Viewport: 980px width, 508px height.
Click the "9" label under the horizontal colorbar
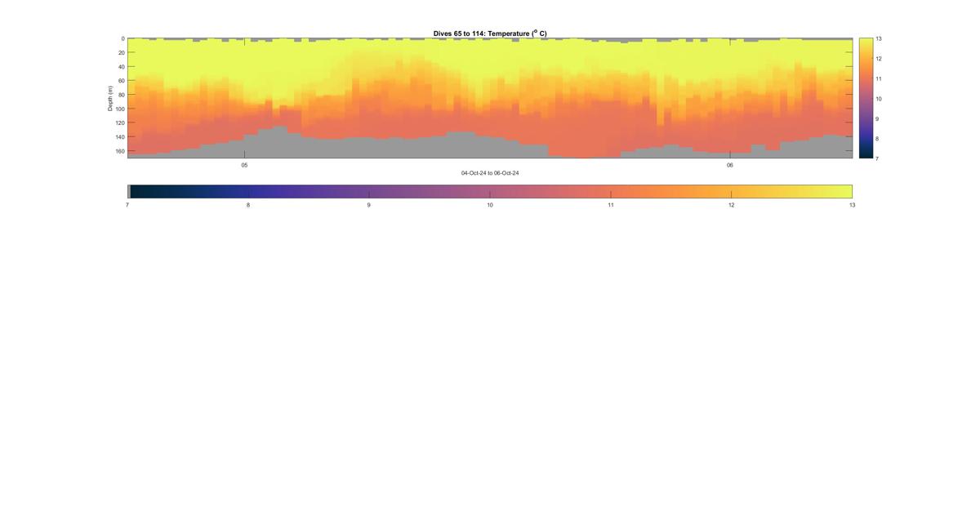(x=369, y=205)
